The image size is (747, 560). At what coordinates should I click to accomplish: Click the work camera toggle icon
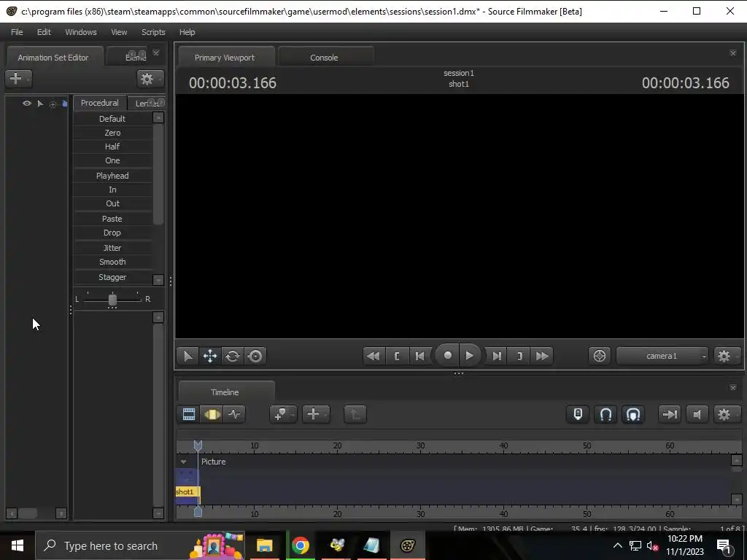tap(600, 356)
